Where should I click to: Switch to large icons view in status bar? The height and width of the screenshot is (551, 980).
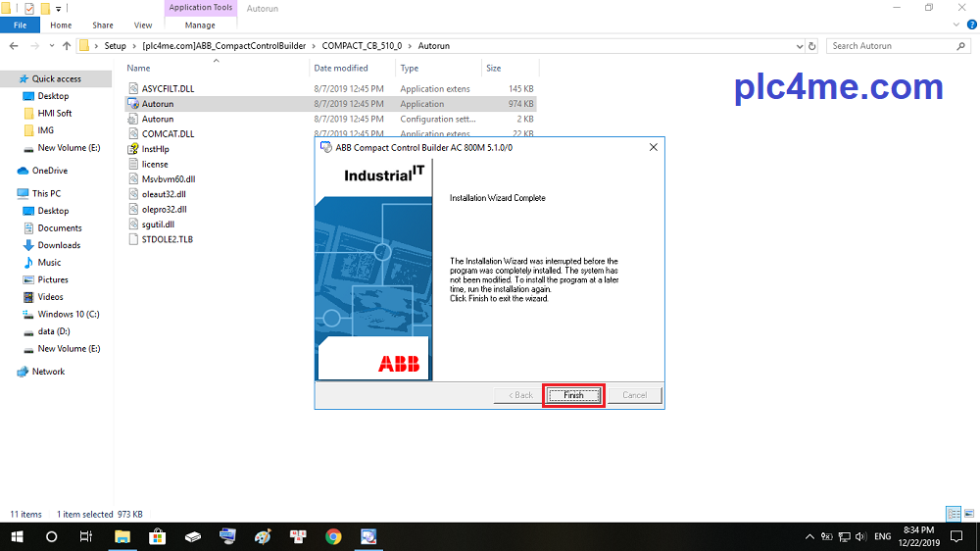click(969, 514)
